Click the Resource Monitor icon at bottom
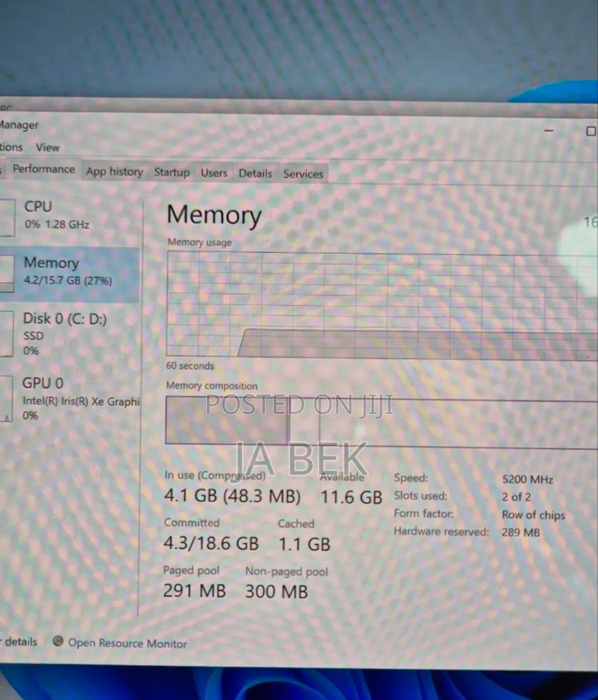 (58, 641)
